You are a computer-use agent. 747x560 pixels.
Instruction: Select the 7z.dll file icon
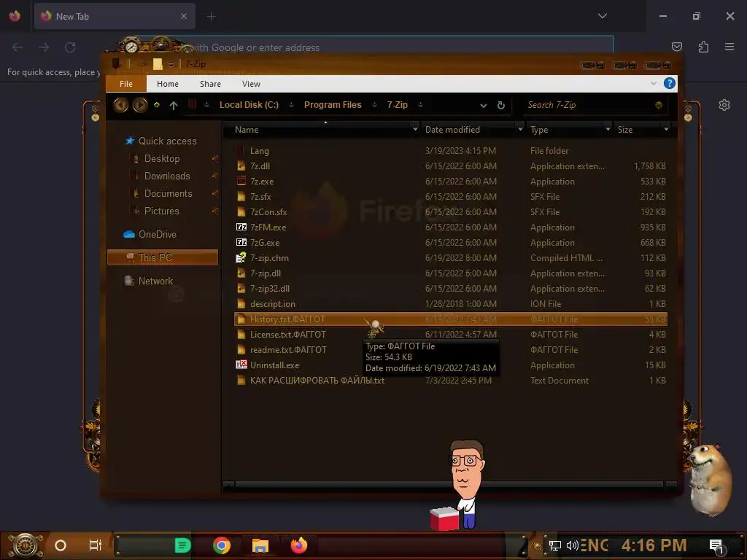pyautogui.click(x=241, y=166)
